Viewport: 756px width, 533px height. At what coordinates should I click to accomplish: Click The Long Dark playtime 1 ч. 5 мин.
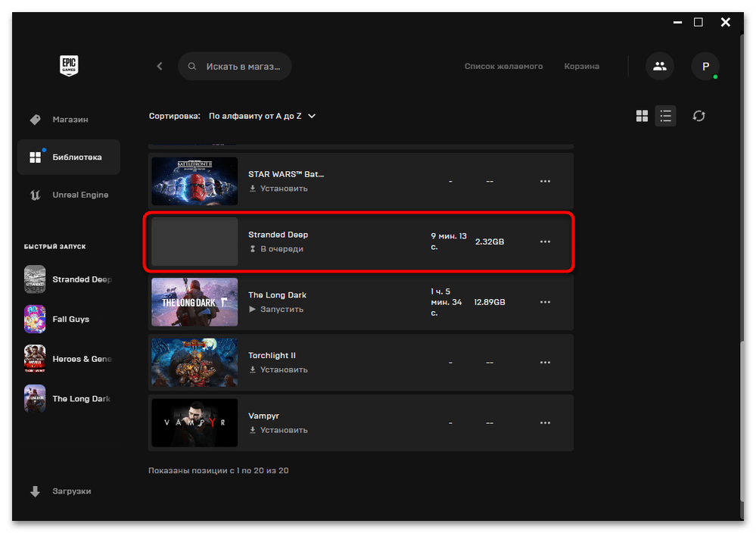(x=446, y=302)
